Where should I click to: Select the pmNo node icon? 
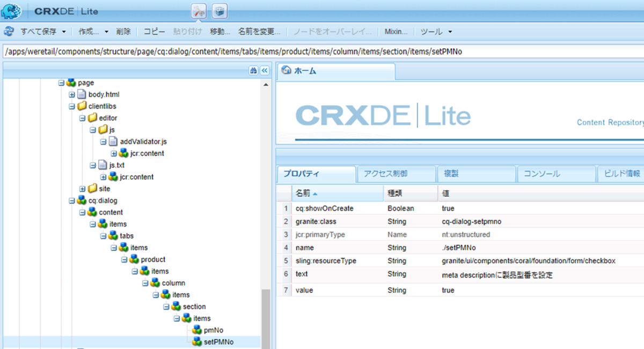[x=197, y=330]
